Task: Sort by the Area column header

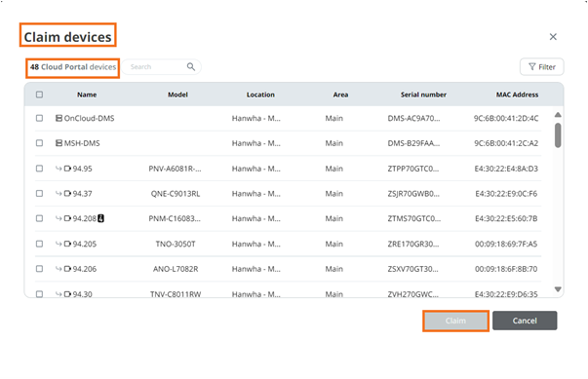Action: 340,95
